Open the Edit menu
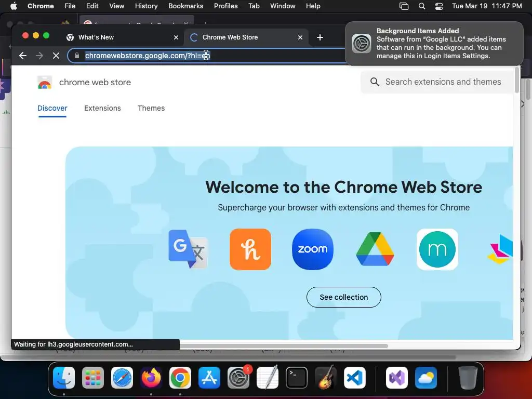The height and width of the screenshot is (399, 532). pyautogui.click(x=92, y=6)
